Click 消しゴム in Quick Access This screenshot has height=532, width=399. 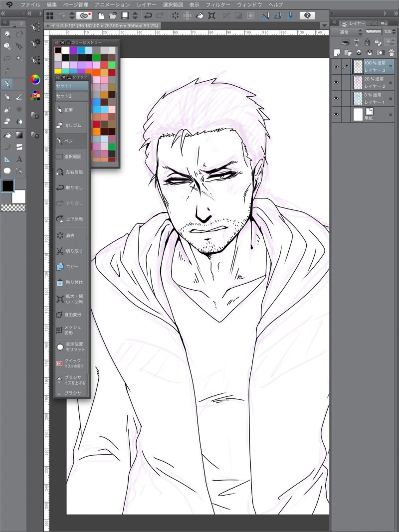(x=72, y=126)
